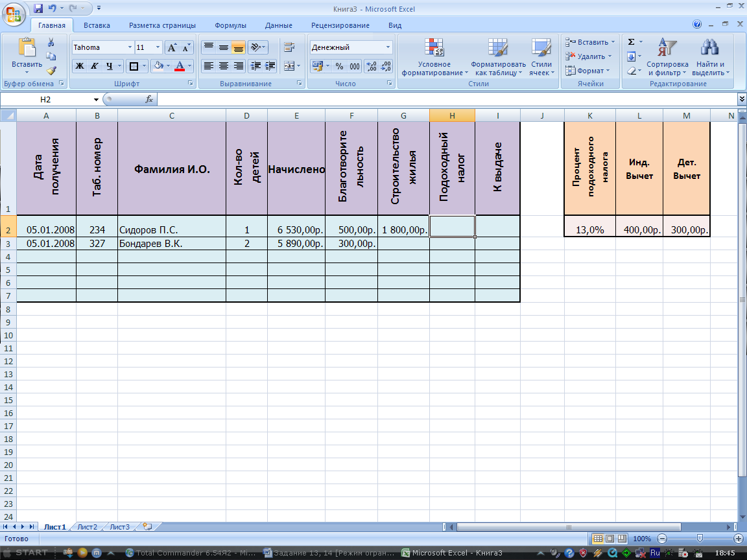Increase the cell indent

(x=270, y=66)
